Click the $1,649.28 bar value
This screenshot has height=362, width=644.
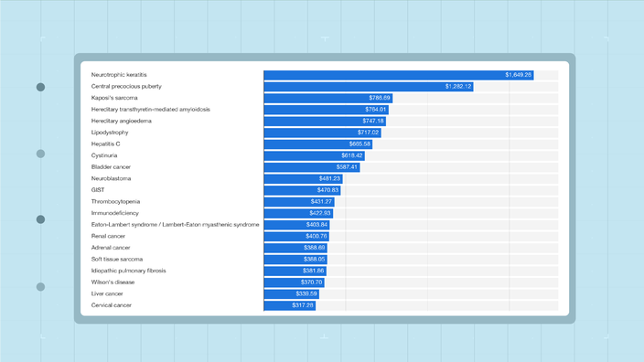click(x=518, y=75)
